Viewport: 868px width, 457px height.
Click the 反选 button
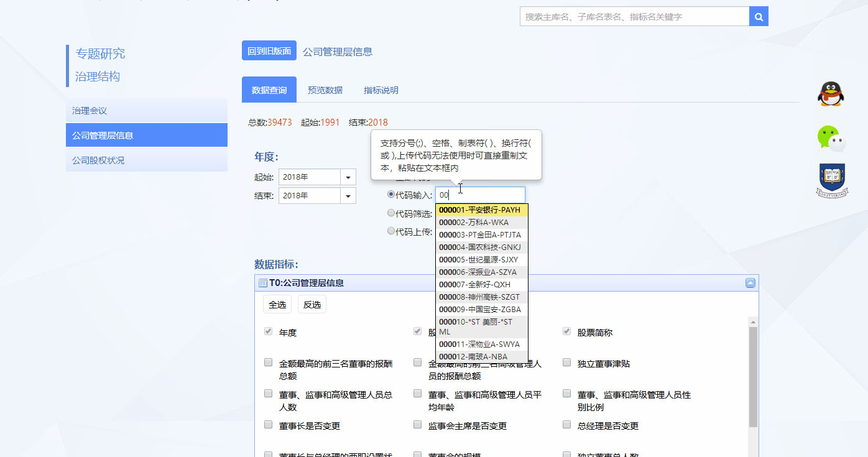pyautogui.click(x=312, y=305)
